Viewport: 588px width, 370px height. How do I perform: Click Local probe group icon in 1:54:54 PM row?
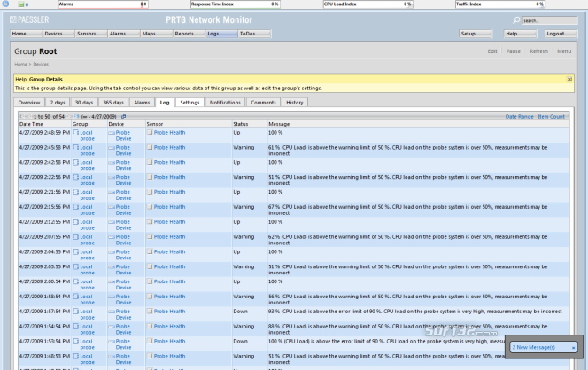(76, 327)
